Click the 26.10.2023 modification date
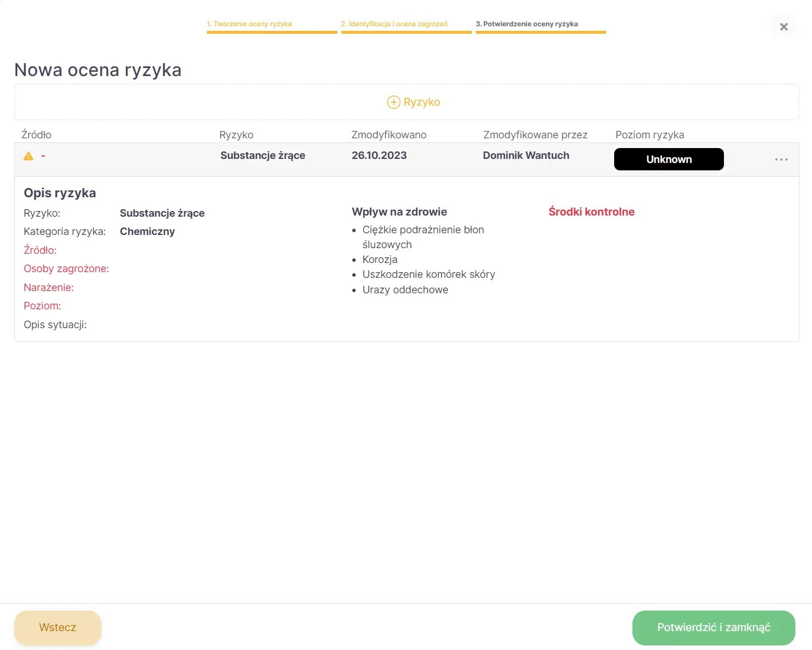812x650 pixels. coord(379,155)
